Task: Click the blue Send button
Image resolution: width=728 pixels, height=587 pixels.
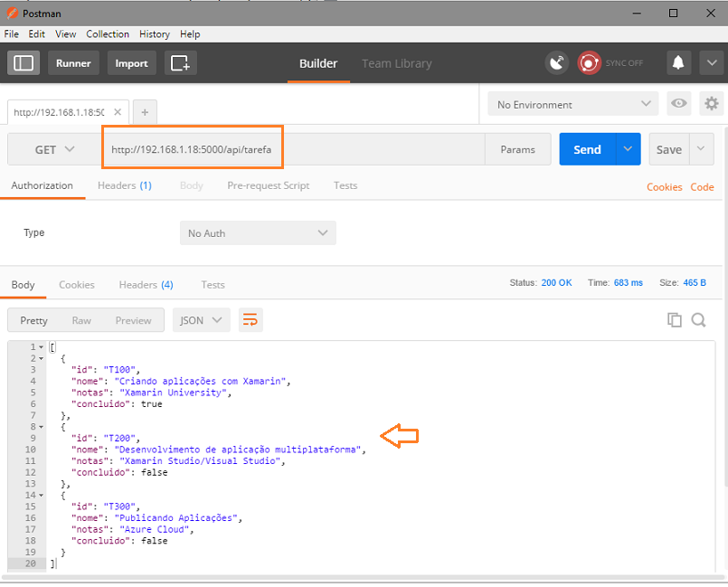Action: (587, 149)
